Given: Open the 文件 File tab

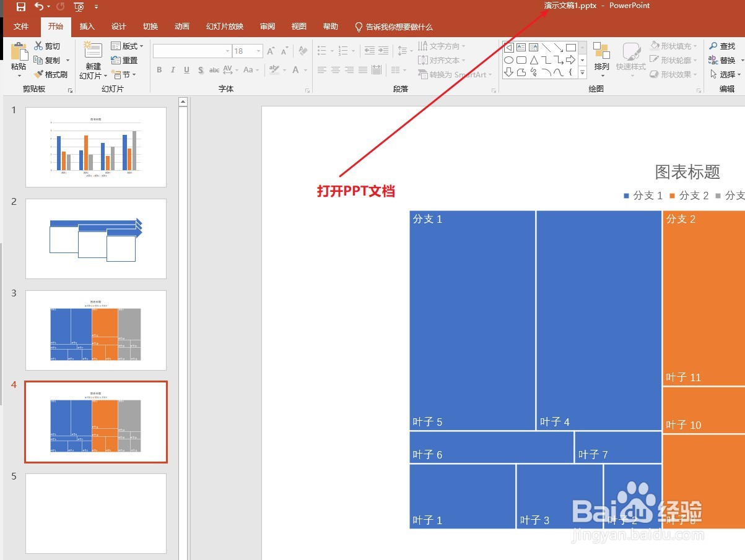Looking at the screenshot, I should pyautogui.click(x=21, y=27).
